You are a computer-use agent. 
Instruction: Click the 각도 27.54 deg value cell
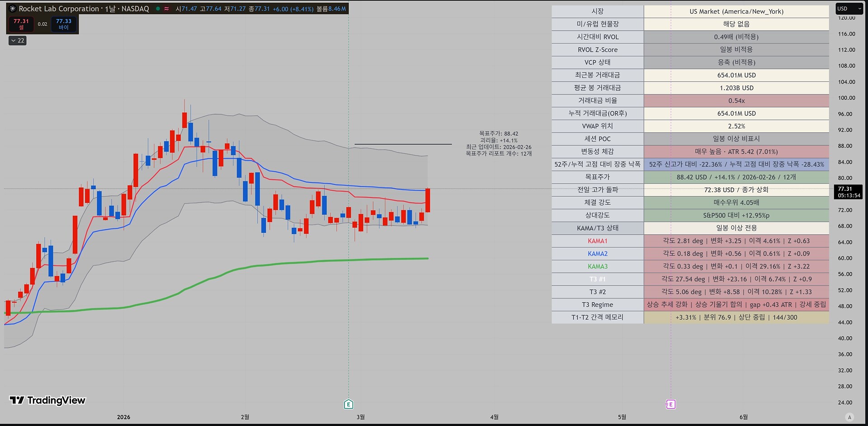point(736,279)
